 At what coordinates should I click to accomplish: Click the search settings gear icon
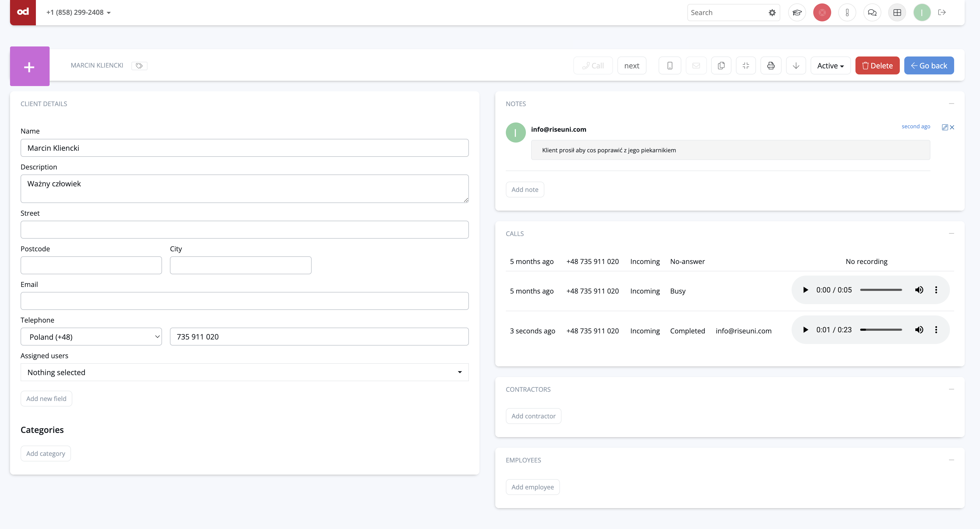(x=772, y=13)
